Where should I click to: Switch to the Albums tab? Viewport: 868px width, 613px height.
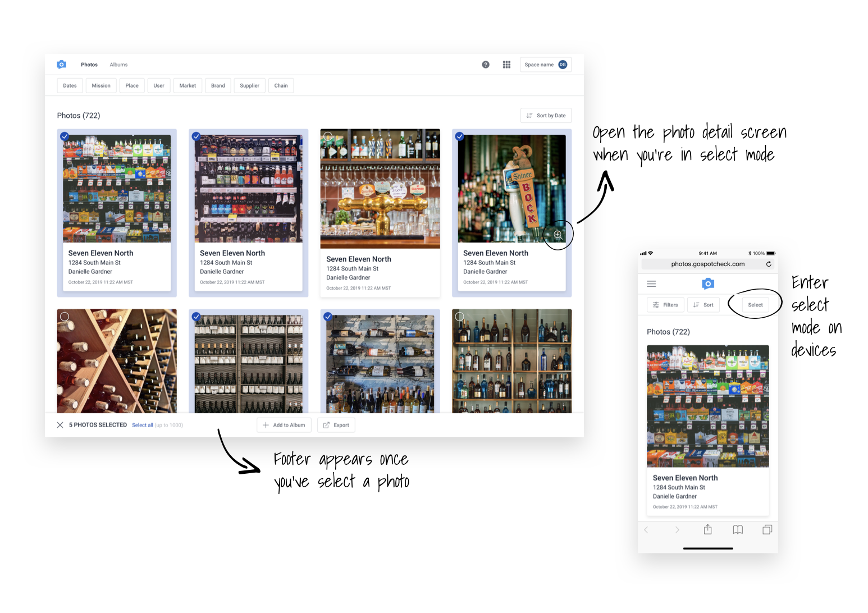click(118, 65)
